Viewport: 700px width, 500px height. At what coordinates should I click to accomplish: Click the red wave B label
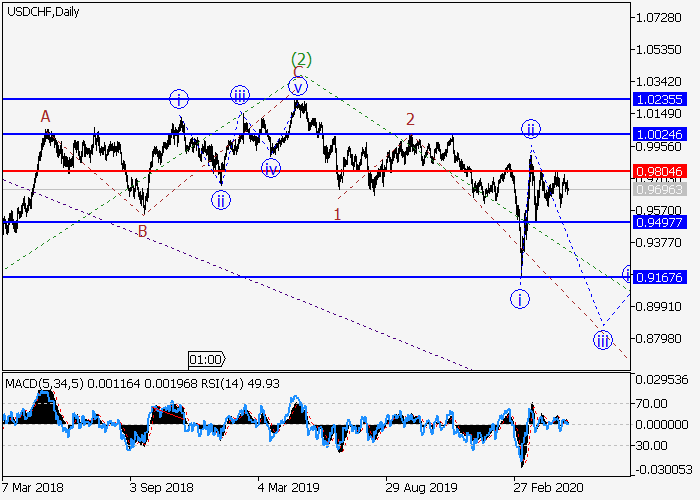point(143,231)
